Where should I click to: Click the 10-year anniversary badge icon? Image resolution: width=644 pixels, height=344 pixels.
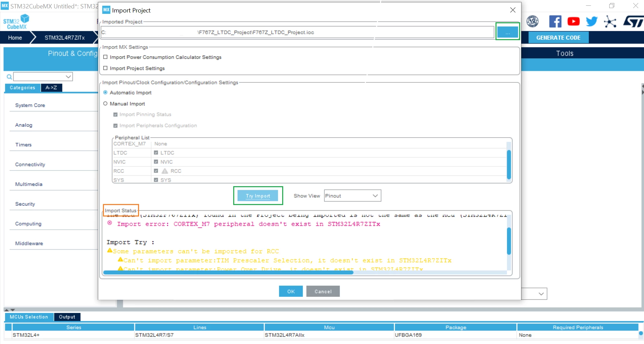(x=533, y=22)
